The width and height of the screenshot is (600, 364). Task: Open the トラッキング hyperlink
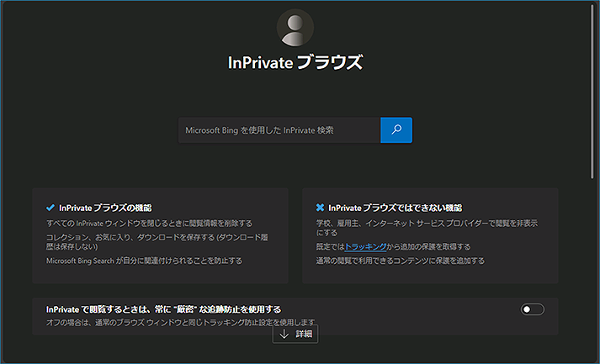[x=365, y=246]
